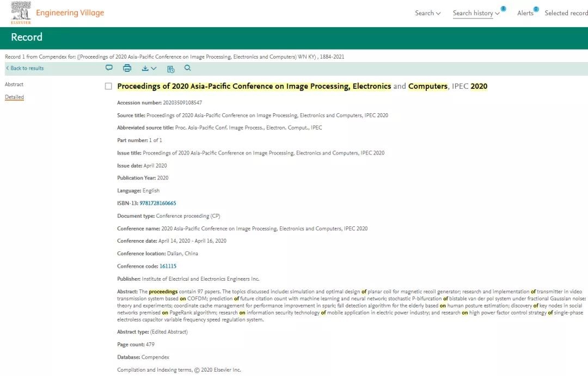Click the Compilation and indexing terms copyright line

point(179,370)
